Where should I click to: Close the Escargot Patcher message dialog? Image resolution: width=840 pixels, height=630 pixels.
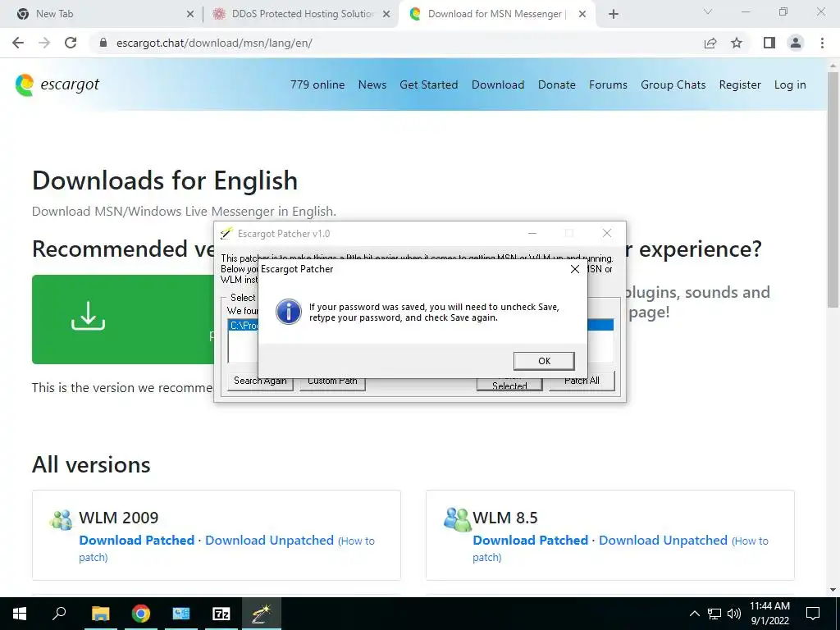575,269
